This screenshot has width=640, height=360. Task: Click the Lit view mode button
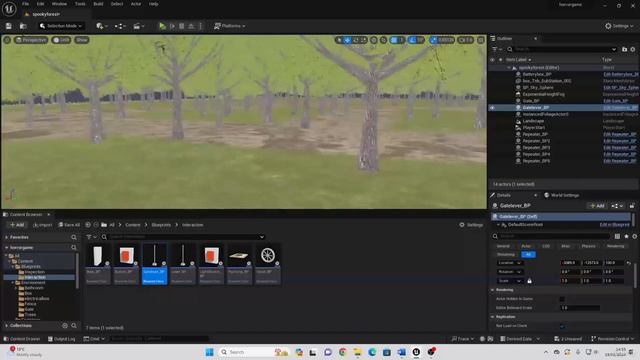tap(62, 40)
